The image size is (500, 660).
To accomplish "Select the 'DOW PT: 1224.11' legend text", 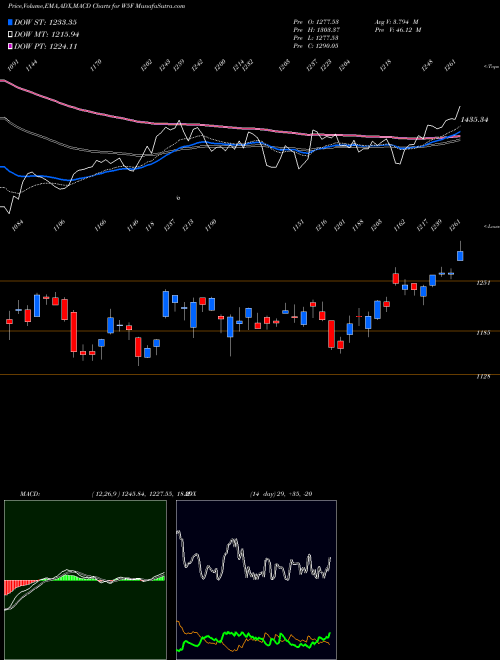I will coord(45,47).
